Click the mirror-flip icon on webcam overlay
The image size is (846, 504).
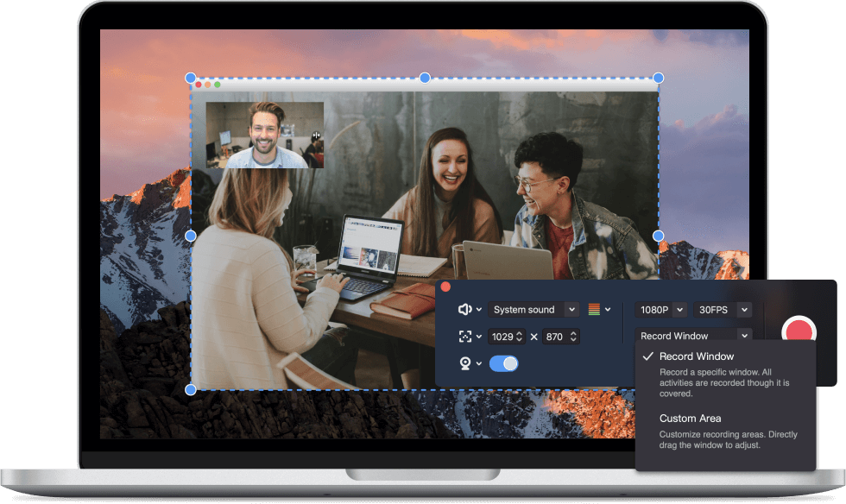317,135
